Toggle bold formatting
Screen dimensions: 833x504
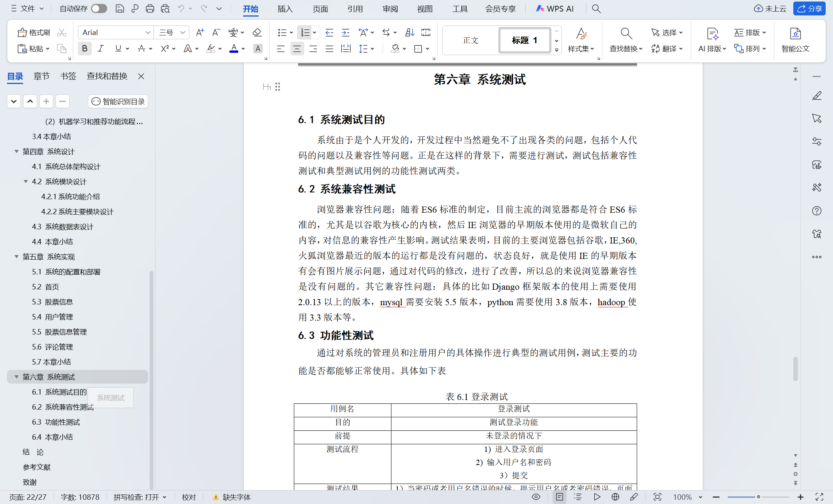pos(84,49)
